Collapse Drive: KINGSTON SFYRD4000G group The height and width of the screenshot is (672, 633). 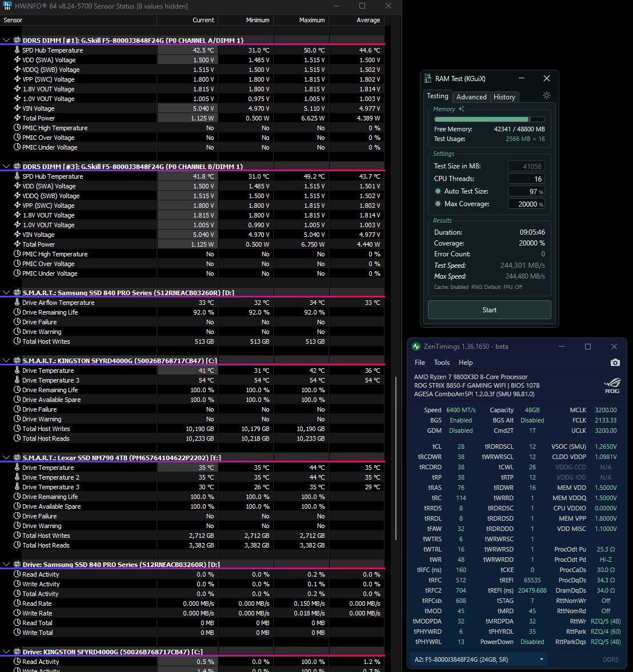coord(6,651)
